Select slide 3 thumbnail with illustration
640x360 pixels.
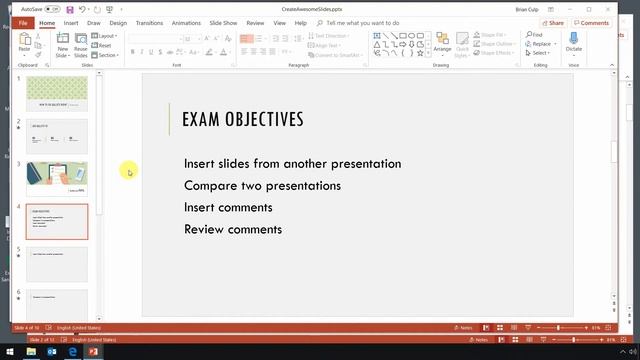[x=57, y=179]
